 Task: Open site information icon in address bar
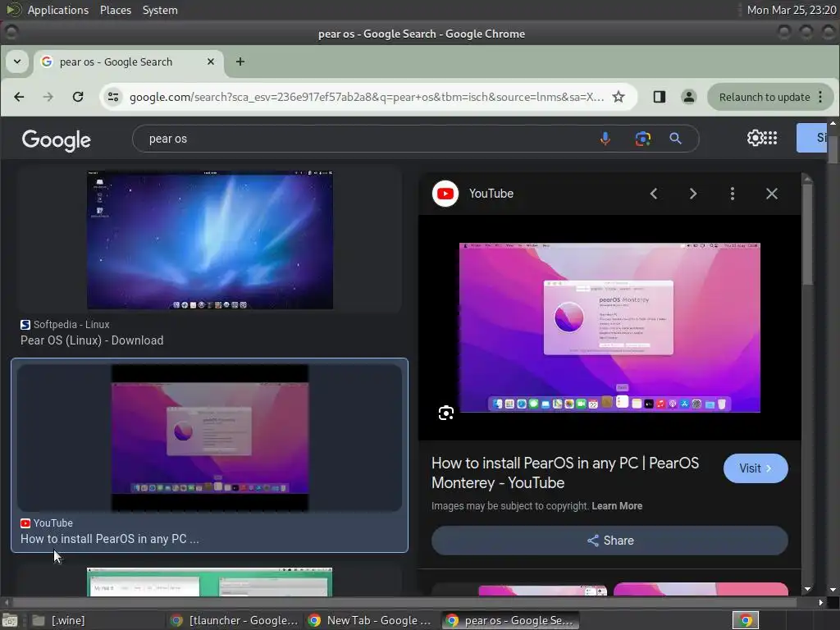click(x=113, y=97)
